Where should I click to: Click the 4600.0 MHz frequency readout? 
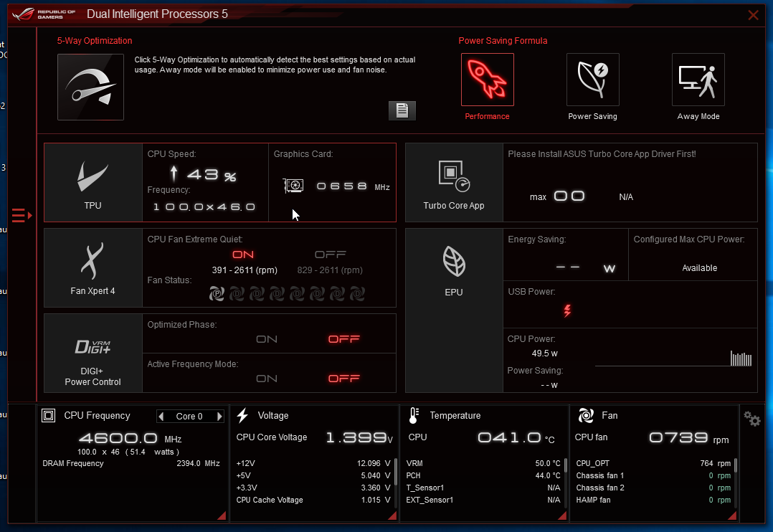(131, 438)
